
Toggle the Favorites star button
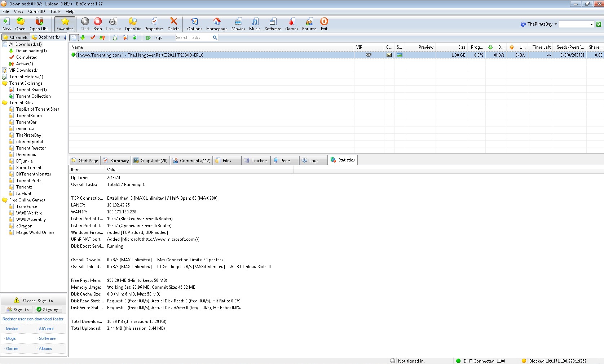coord(65,24)
